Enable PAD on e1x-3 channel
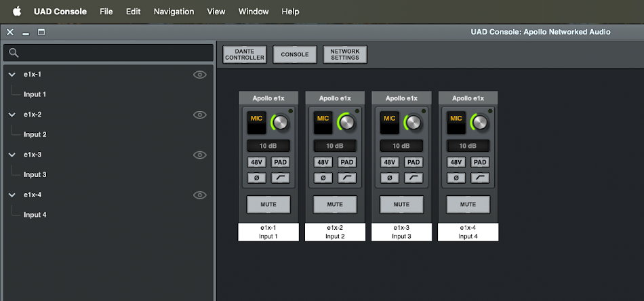The height and width of the screenshot is (301, 644). [x=414, y=162]
